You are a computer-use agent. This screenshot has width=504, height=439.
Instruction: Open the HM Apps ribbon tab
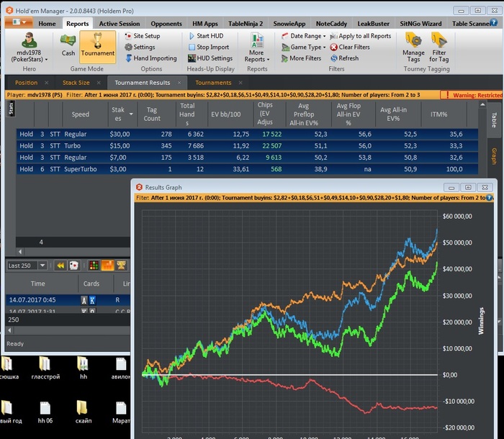point(205,24)
